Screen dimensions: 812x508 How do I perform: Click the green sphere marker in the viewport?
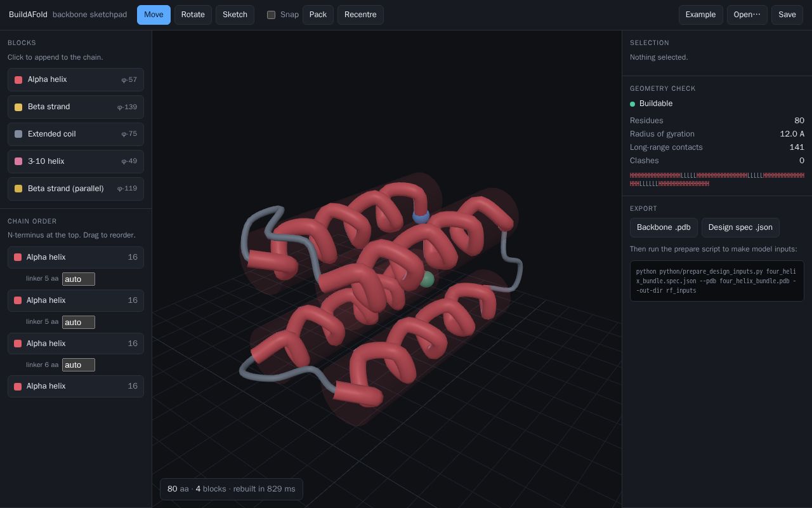[x=426, y=279]
